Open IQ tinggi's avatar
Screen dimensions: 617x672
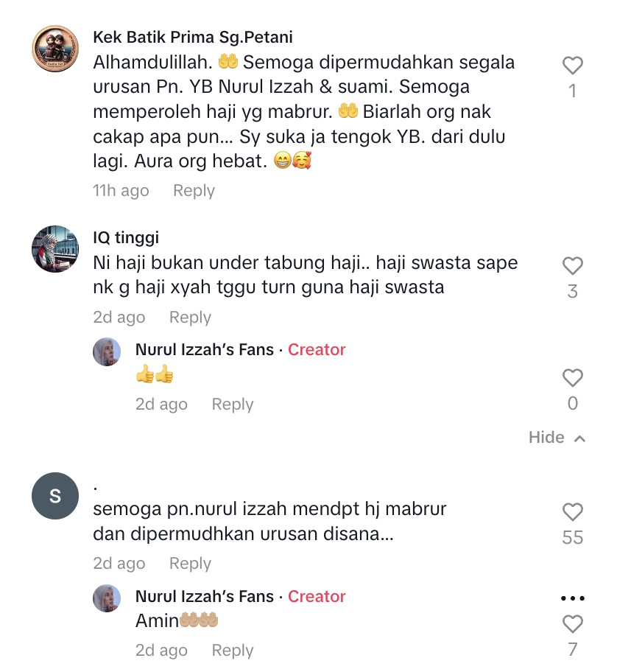(x=55, y=249)
